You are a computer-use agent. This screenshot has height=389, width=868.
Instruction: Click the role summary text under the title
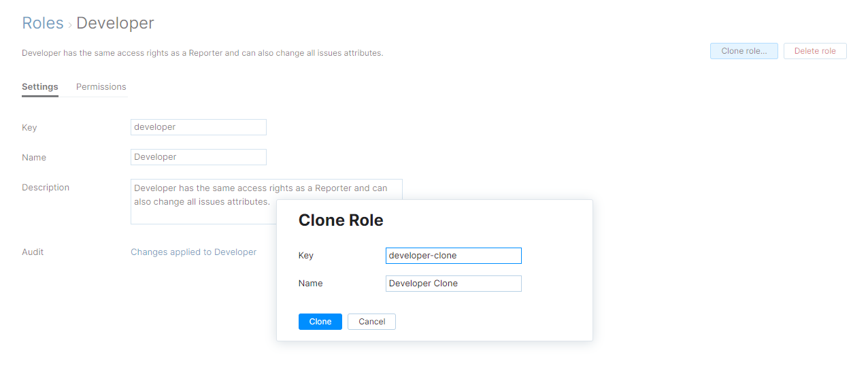(x=202, y=53)
